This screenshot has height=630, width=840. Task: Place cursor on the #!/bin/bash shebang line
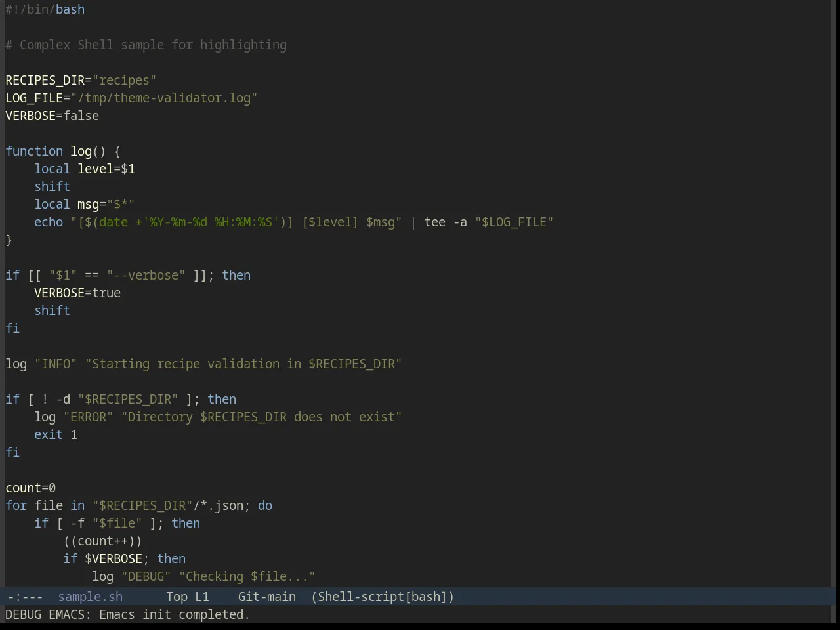[45, 9]
